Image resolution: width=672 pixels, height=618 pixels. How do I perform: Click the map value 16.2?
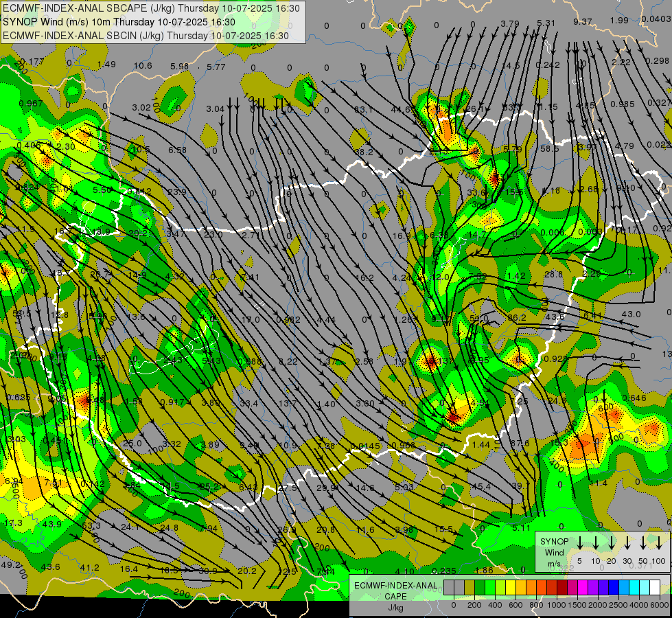coord(364,278)
